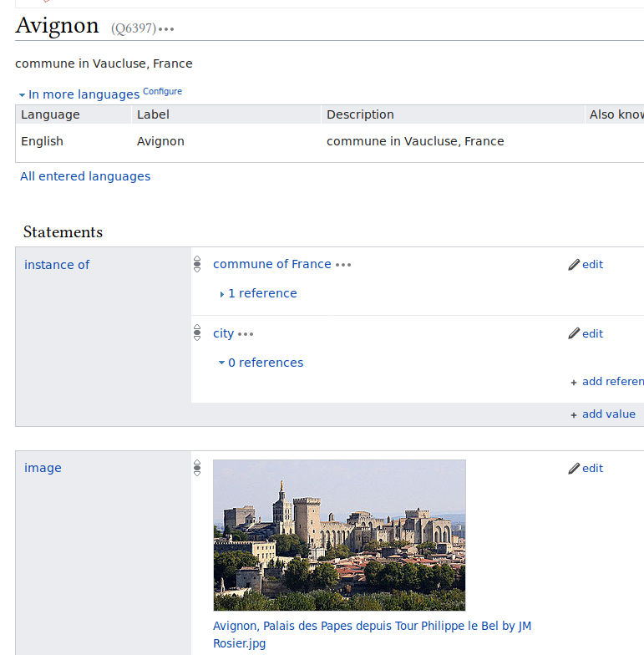Open the image property link

tap(43, 468)
